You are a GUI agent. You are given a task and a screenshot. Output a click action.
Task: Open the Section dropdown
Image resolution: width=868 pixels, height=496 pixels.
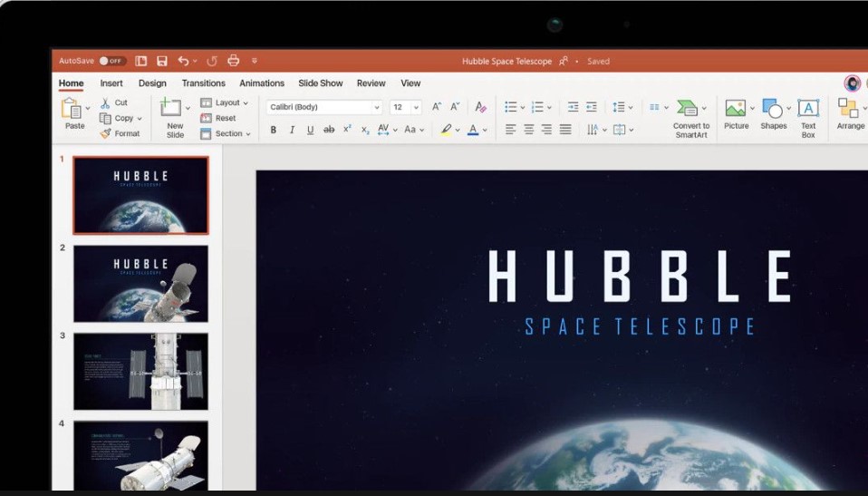click(x=226, y=133)
